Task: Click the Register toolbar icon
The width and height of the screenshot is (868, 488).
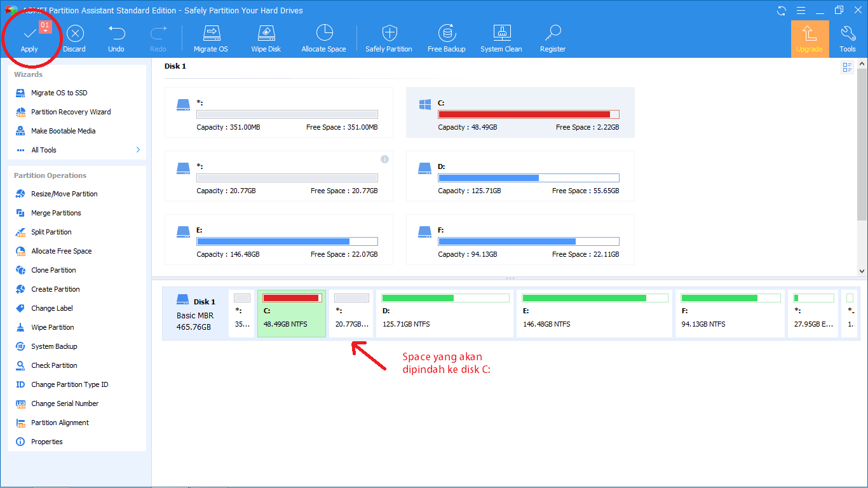Action: pos(553,39)
